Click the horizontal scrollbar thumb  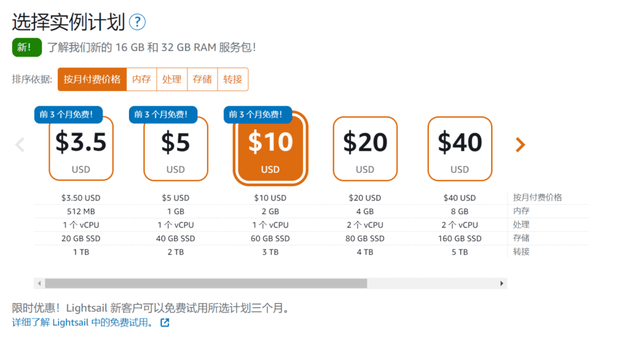tap(206, 283)
